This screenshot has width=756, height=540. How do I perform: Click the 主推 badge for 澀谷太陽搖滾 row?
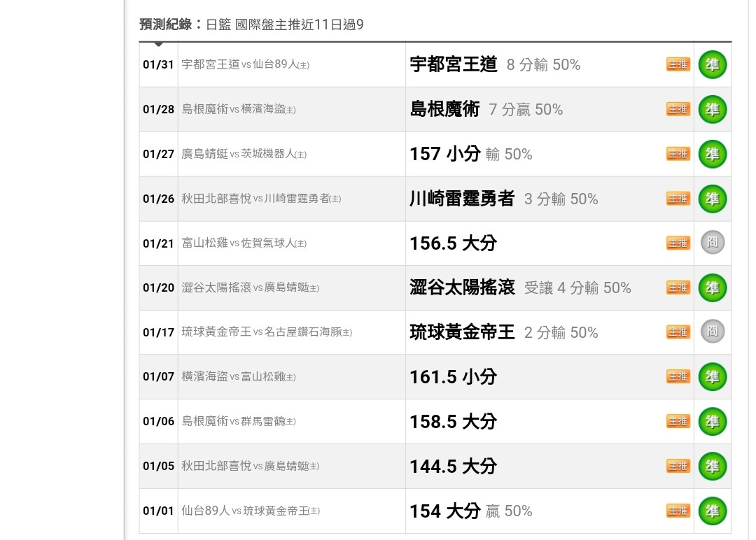click(678, 287)
